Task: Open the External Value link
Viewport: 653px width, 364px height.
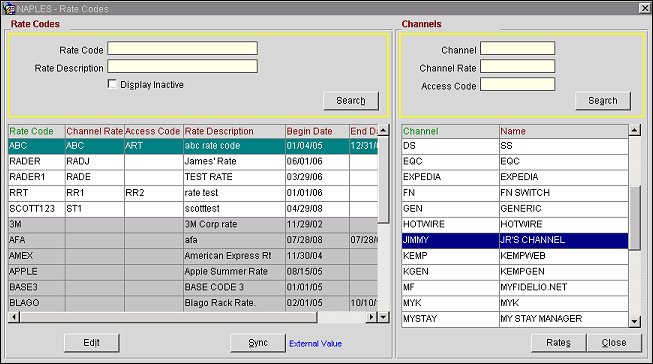Action: [316, 344]
